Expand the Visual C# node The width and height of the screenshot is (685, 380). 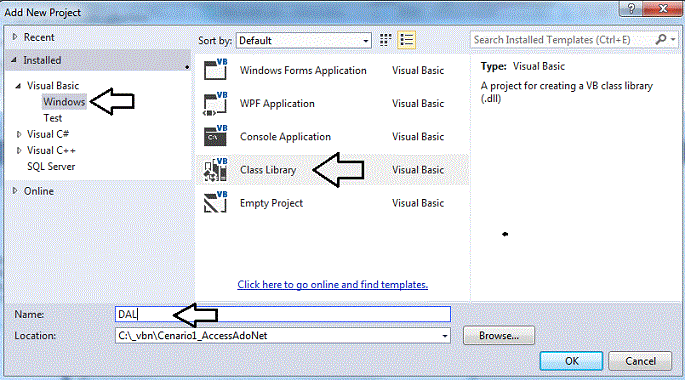(x=19, y=134)
